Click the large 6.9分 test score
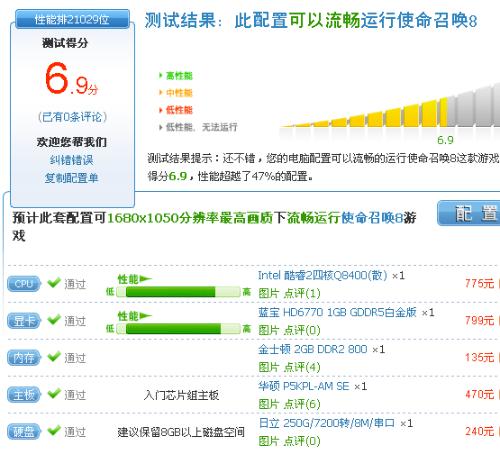 point(71,79)
